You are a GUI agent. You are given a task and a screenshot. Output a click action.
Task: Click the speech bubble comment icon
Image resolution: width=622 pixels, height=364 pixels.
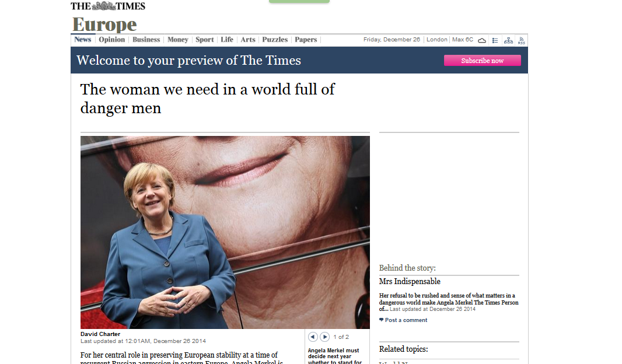tap(382, 320)
